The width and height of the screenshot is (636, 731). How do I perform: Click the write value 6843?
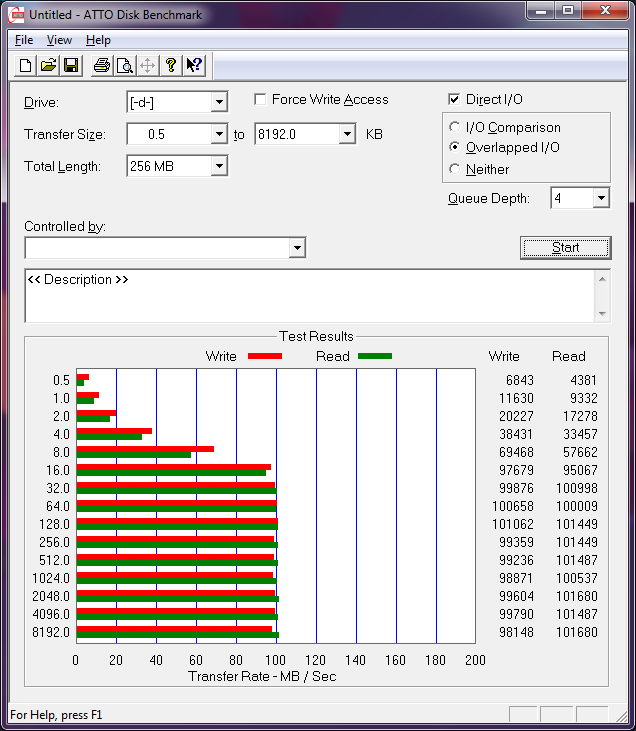coord(519,380)
